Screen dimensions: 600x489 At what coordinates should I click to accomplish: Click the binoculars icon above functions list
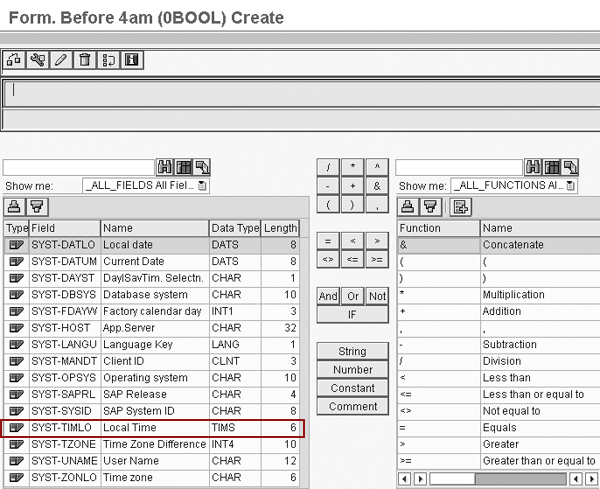[533, 167]
